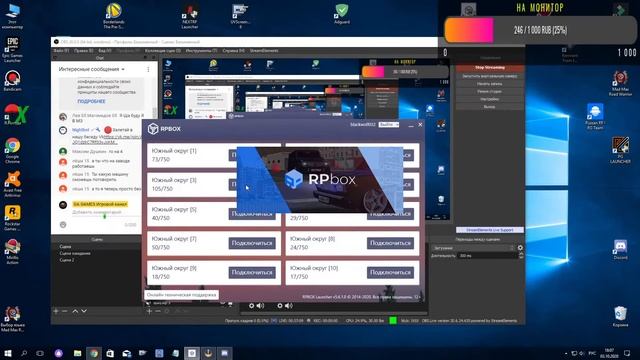Open first audio mixer channel gear settings
Screen dimensions: 640x360
251,306
